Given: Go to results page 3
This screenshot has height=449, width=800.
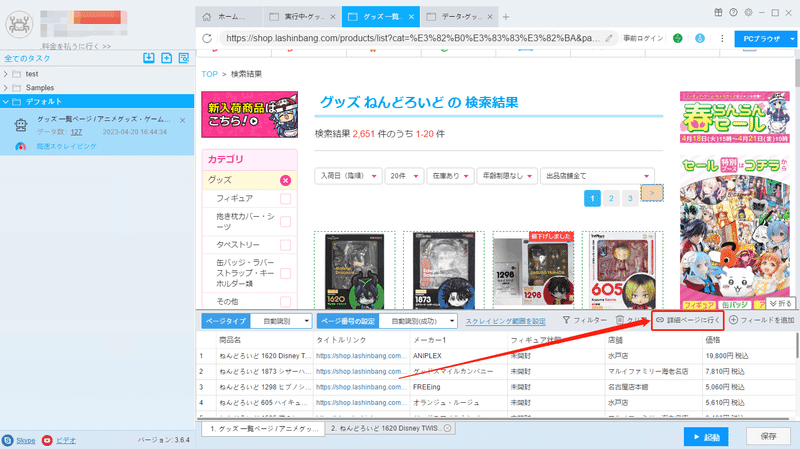Looking at the screenshot, I should point(630,198).
